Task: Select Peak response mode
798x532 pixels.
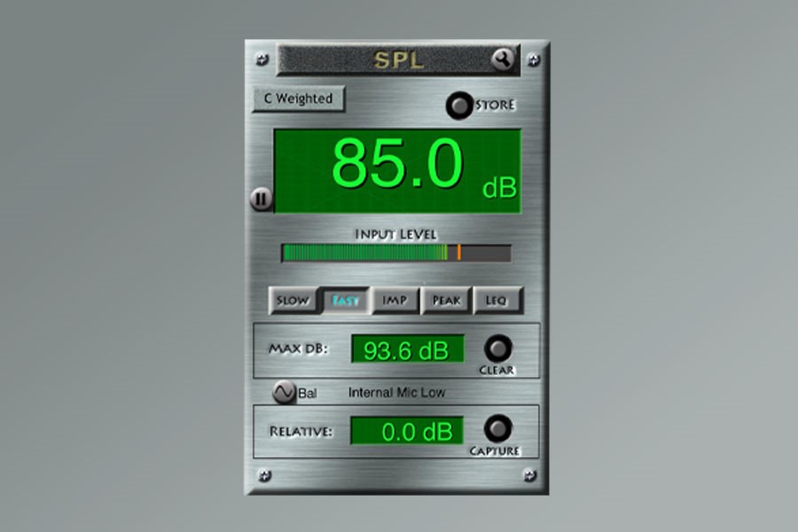Action: [446, 301]
